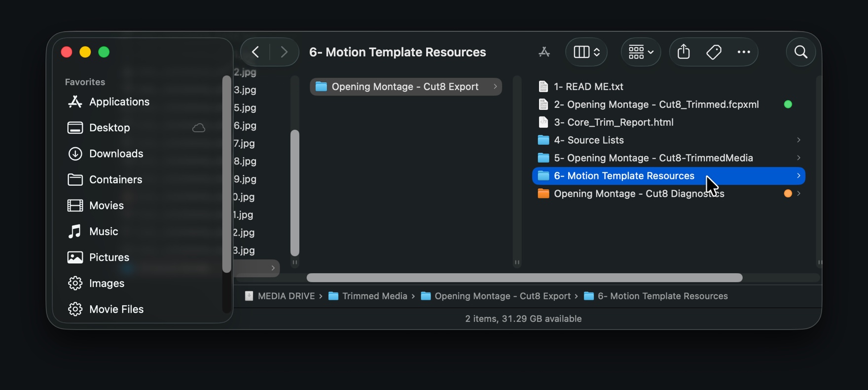Open the AirDrop toolbar icon
Image resolution: width=868 pixels, height=390 pixels.
click(544, 52)
